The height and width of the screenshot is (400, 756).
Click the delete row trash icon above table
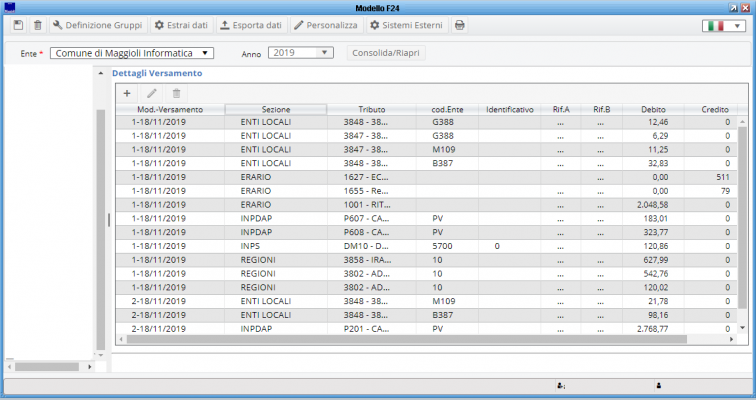pyautogui.click(x=177, y=93)
